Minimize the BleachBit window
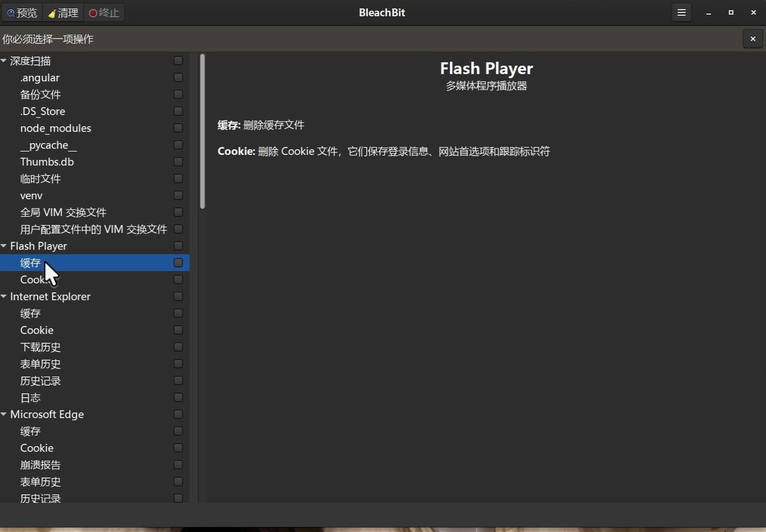Viewport: 766px width, 532px height. 708,12
